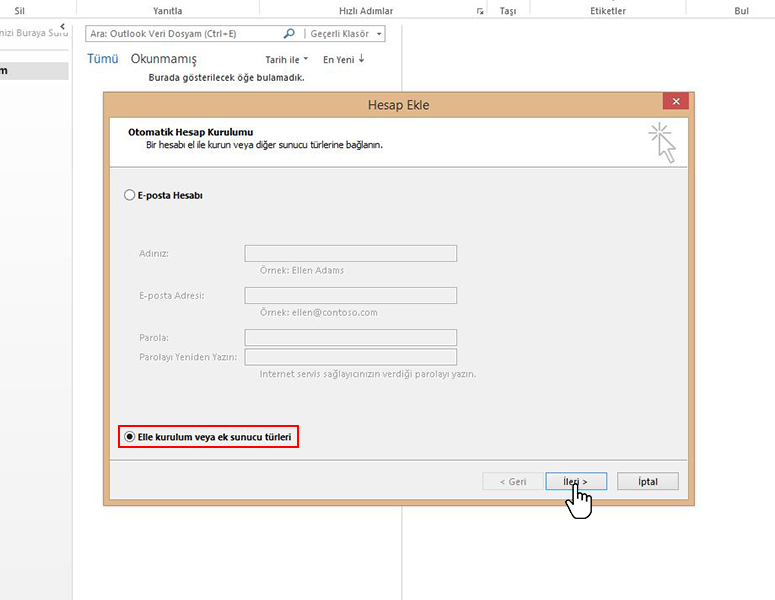This screenshot has width=775, height=600.
Task: Click the Parola input field
Action: tap(350, 338)
